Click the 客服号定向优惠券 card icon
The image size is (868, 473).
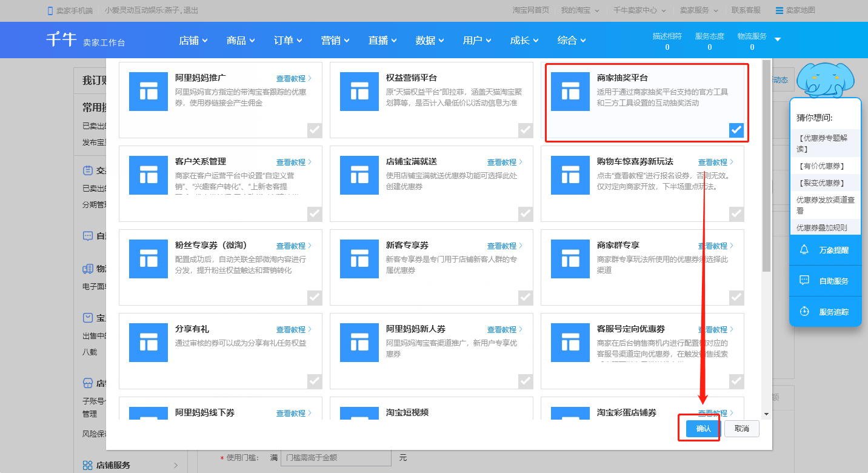coord(570,343)
